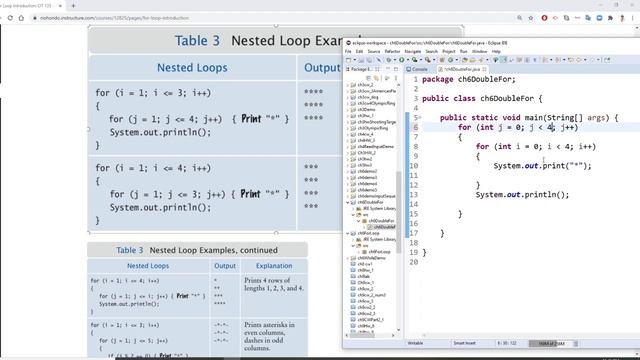Image resolution: width=640 pixels, height=360 pixels.
Task: Click the browser zoom magnifier icon
Action: pyautogui.click(x=520, y=18)
